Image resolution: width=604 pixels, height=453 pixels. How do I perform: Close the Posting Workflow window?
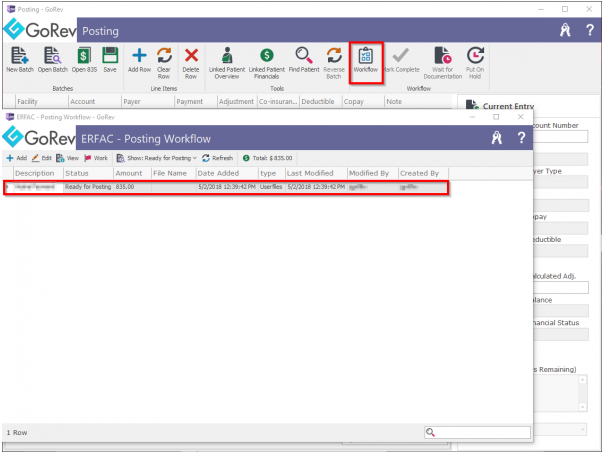click(520, 117)
